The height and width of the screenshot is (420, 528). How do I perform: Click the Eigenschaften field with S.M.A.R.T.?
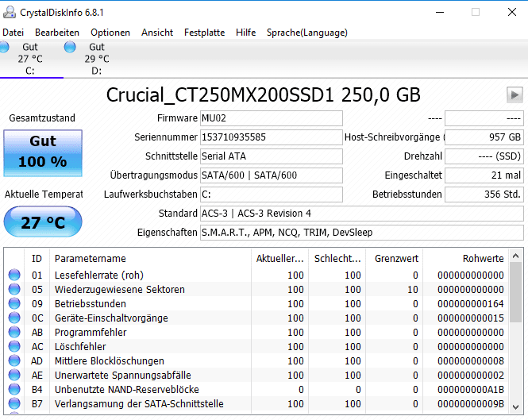[x=361, y=233]
